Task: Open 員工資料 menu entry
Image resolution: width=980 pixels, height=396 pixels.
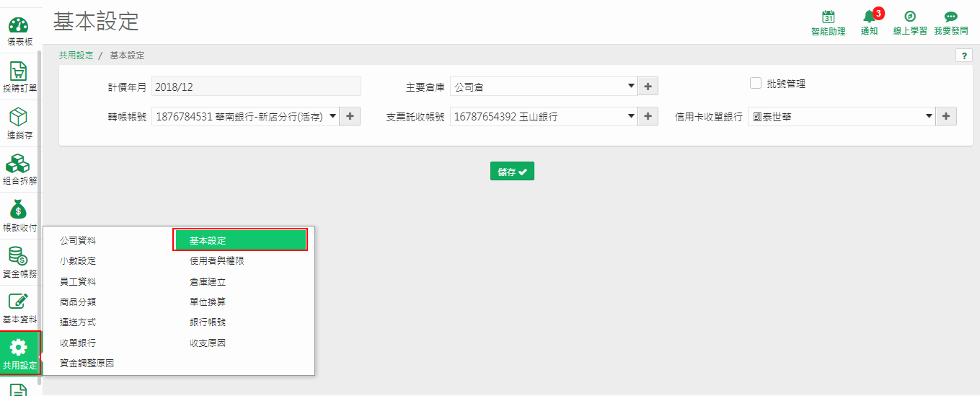Action: tap(78, 281)
